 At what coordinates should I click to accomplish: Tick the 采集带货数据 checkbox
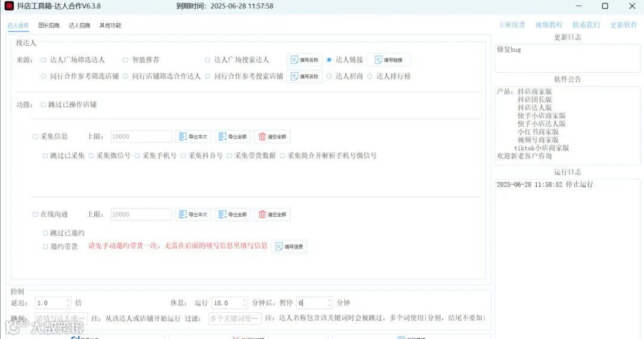coord(229,155)
